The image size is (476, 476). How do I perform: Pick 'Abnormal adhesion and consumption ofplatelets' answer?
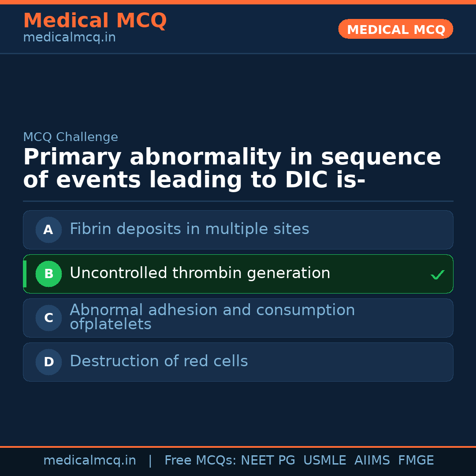(x=212, y=317)
